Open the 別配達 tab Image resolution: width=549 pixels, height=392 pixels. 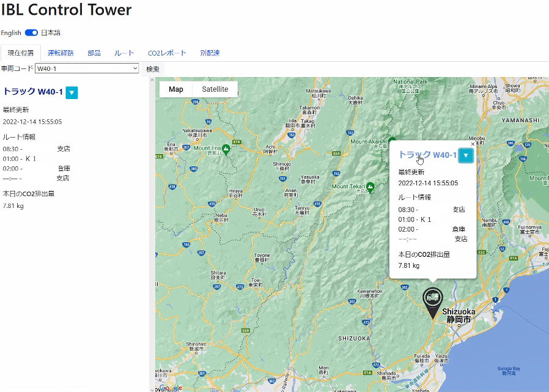tap(210, 53)
